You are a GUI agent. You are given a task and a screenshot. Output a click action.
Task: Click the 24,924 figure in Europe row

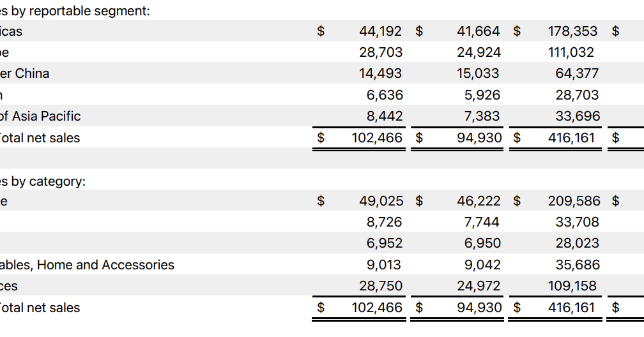click(479, 52)
